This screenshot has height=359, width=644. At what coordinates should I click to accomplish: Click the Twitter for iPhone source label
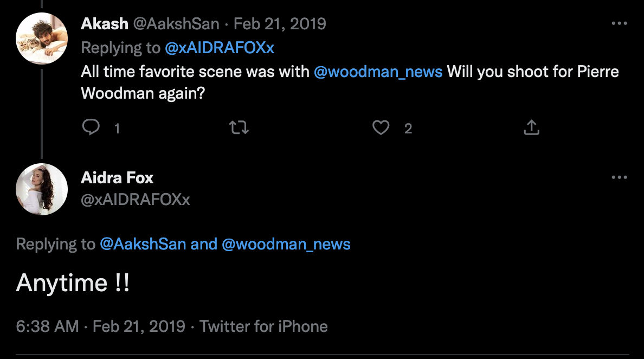click(263, 326)
